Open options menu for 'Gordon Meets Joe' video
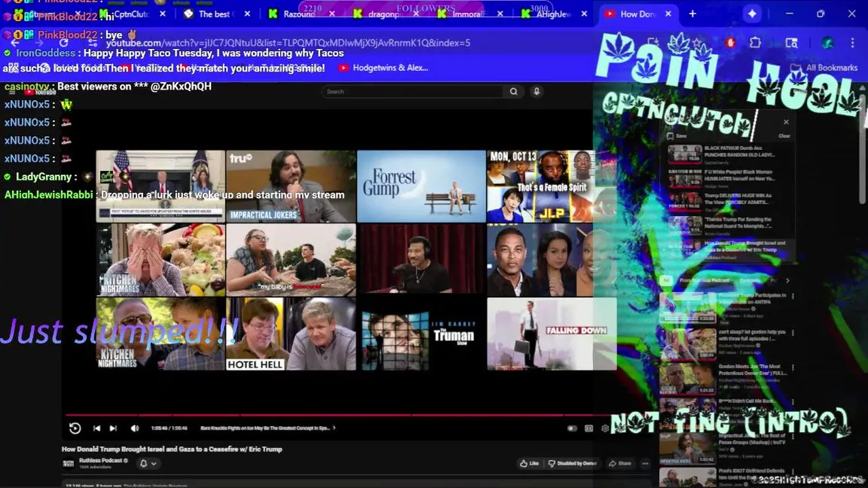This screenshot has width=868, height=488. pos(791,368)
